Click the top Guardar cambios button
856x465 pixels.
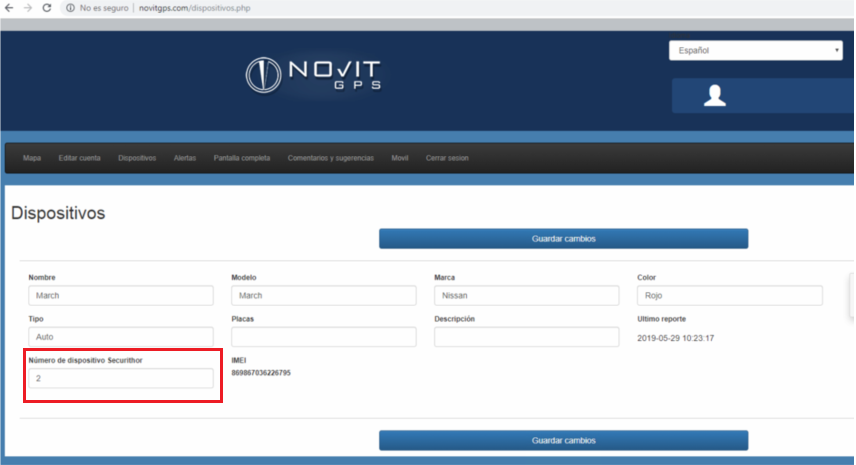pos(563,239)
